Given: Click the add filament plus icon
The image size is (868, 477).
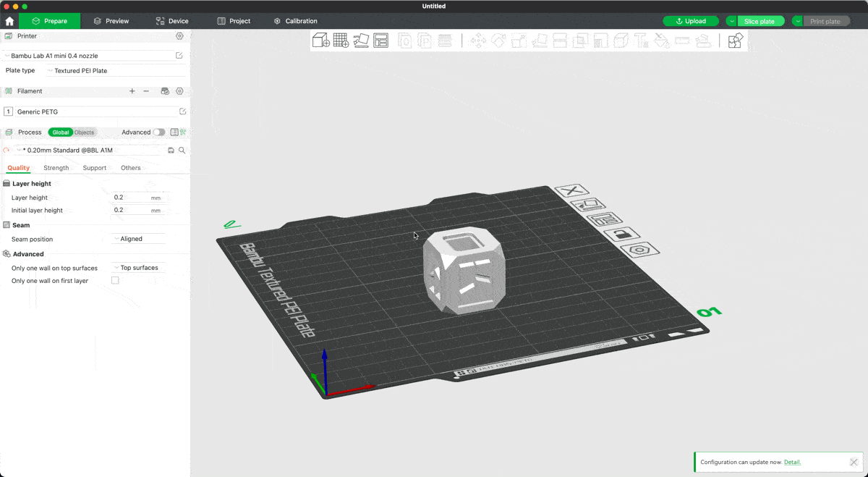Looking at the screenshot, I should pos(132,91).
